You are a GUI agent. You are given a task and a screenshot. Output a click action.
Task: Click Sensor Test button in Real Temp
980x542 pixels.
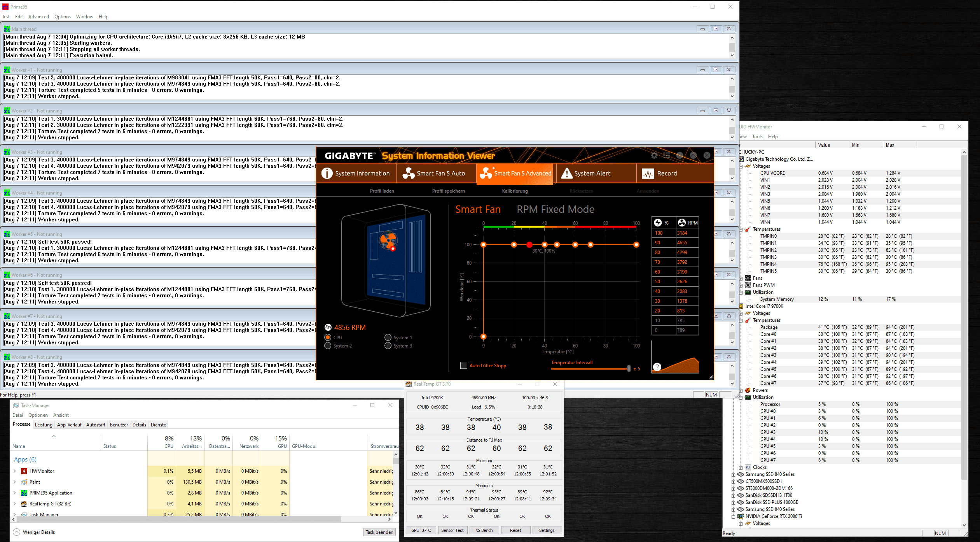(x=452, y=530)
